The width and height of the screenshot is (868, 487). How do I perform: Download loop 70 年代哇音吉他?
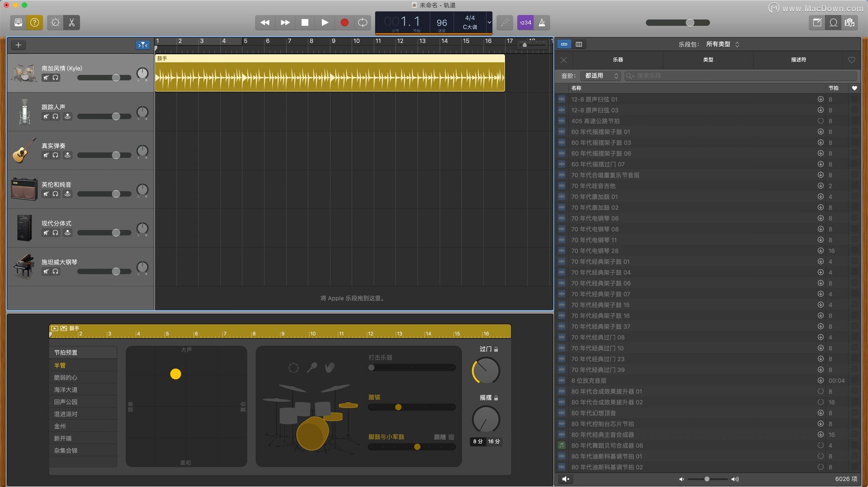tap(821, 186)
